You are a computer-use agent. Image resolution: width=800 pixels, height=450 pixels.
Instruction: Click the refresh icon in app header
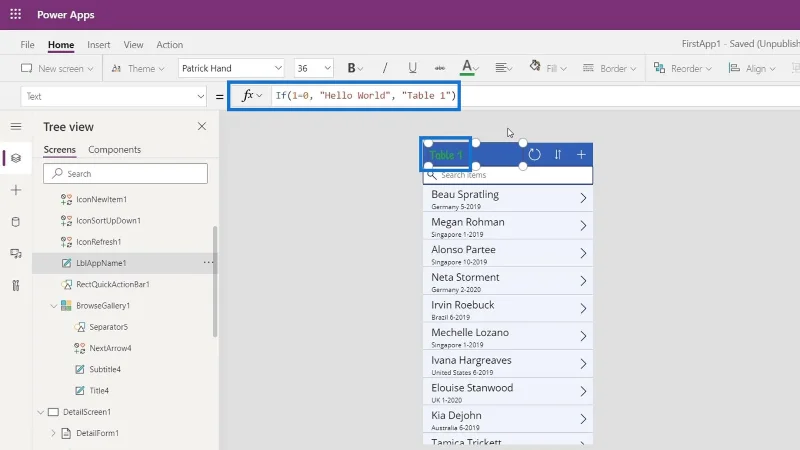pyautogui.click(x=534, y=155)
